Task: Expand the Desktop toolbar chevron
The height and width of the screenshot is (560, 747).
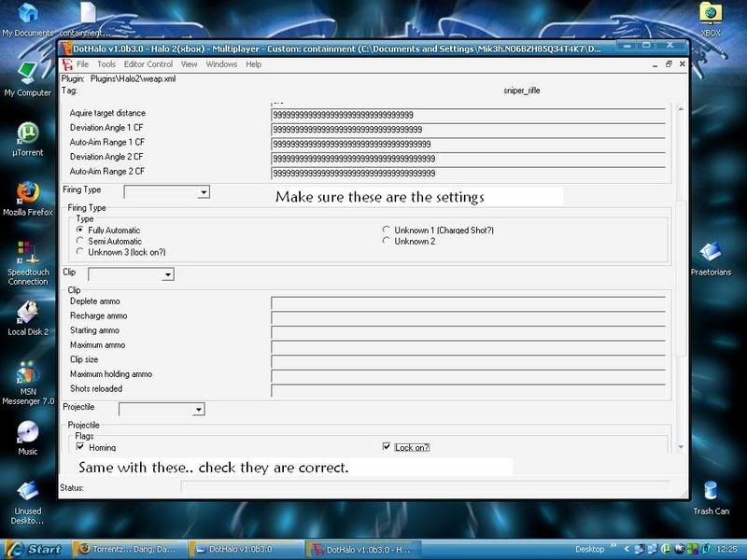Action: point(613,546)
